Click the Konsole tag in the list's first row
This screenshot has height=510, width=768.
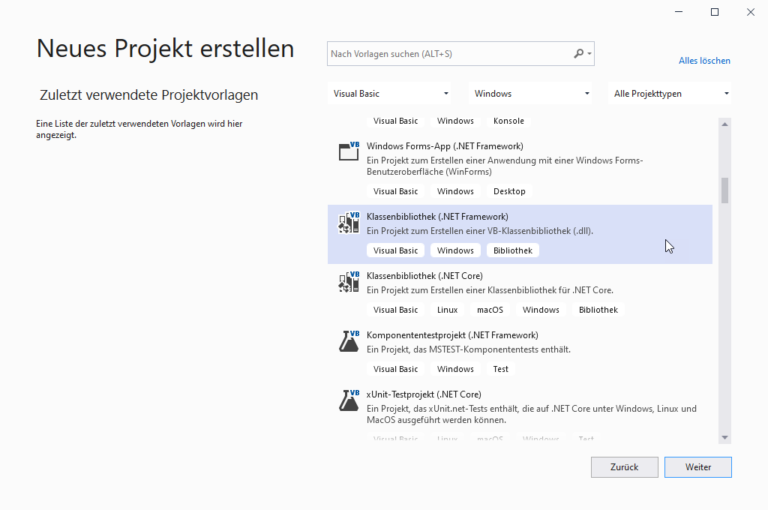508,121
